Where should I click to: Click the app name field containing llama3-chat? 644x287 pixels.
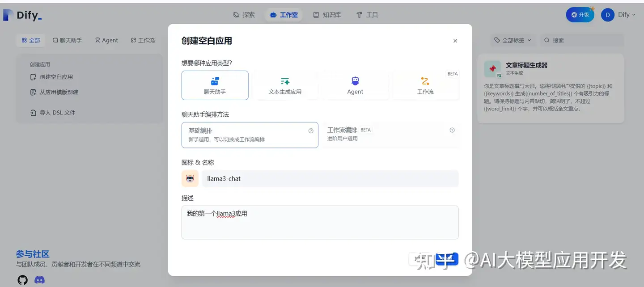pos(330,178)
